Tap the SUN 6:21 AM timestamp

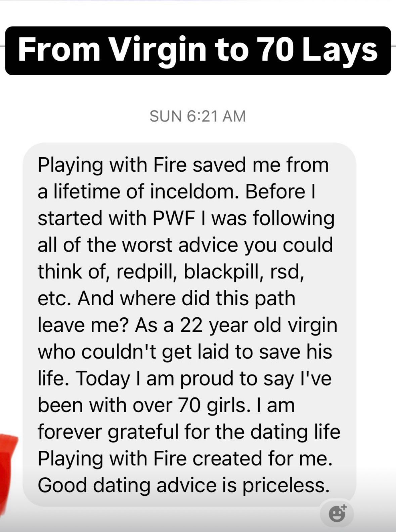click(197, 116)
